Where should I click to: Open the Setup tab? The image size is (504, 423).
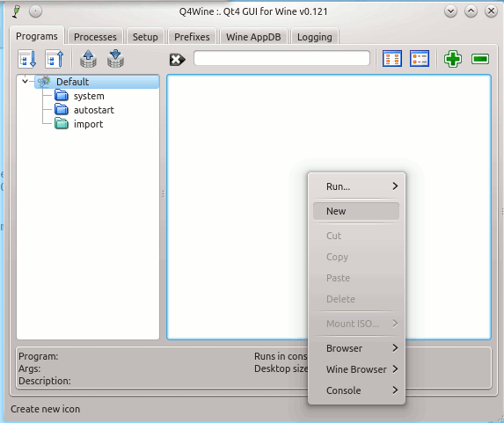pyautogui.click(x=145, y=37)
